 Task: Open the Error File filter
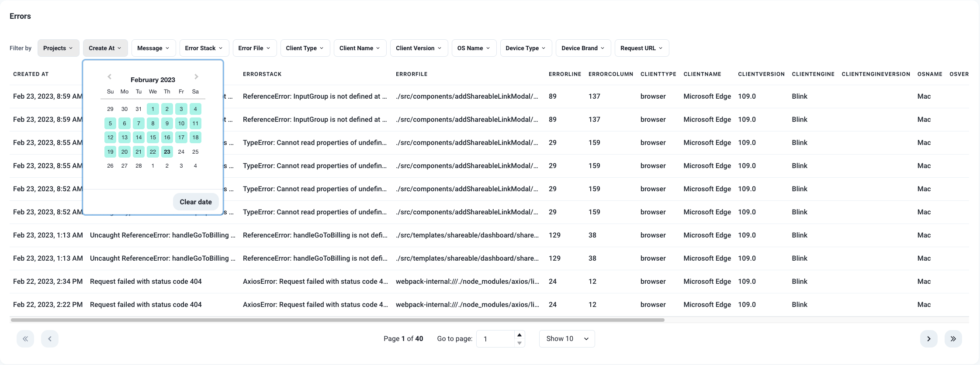255,48
